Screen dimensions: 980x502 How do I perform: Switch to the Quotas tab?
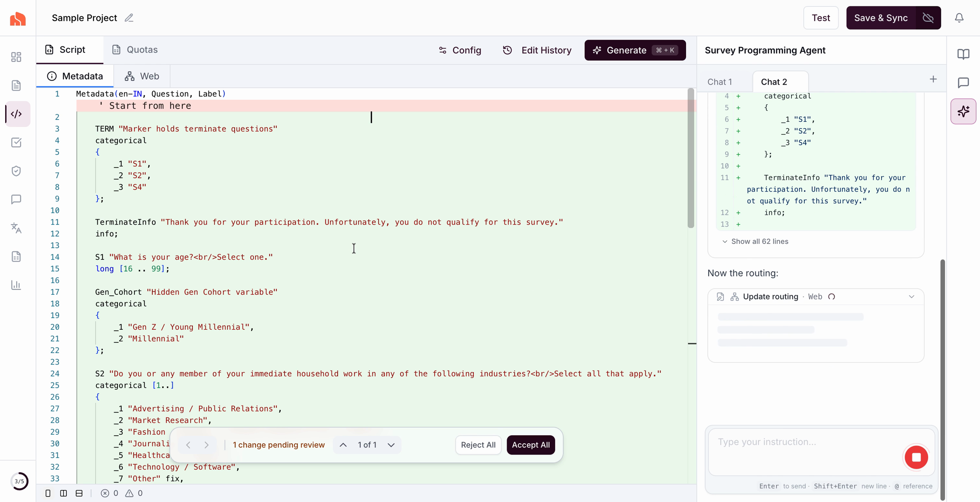pyautogui.click(x=135, y=50)
